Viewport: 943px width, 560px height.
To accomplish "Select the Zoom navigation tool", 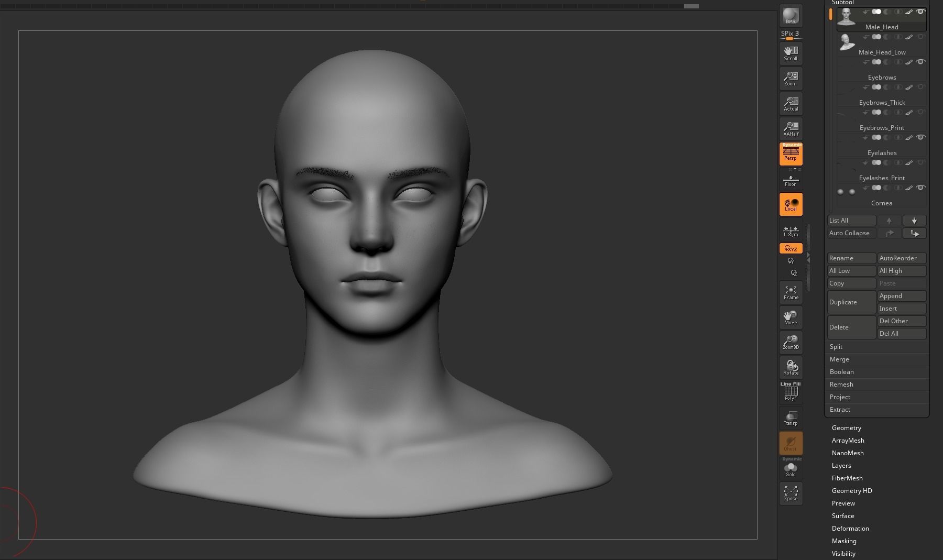I will [x=791, y=79].
